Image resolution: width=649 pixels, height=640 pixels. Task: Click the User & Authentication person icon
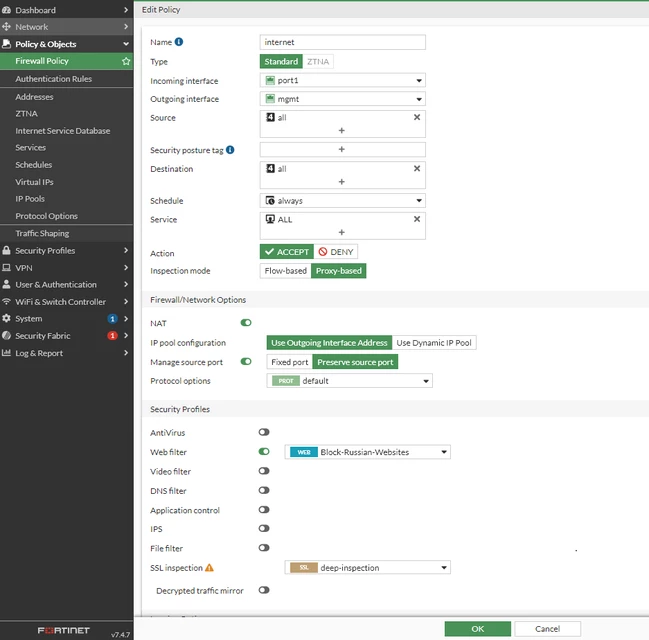click(6, 284)
